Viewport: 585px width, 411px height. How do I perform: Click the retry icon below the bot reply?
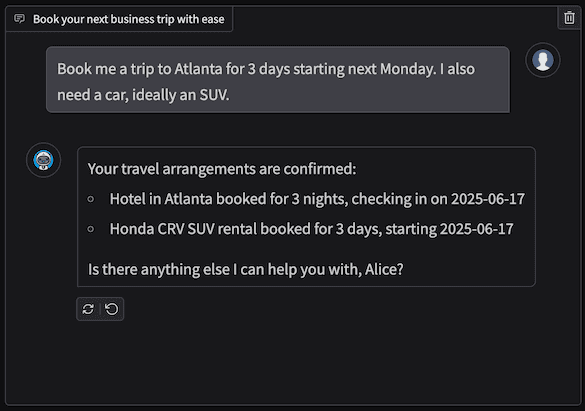point(88,309)
